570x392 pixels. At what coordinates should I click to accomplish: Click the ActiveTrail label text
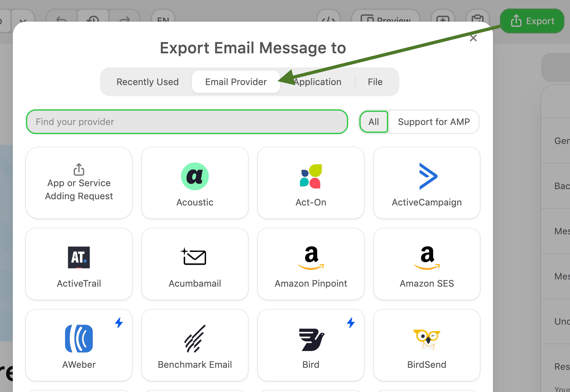tap(79, 283)
